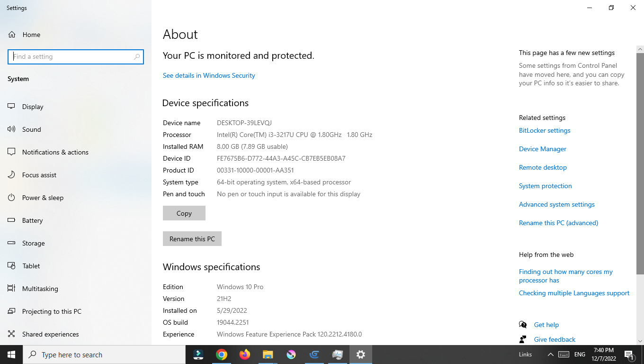Screen dimensions: 644x364
Task: Click the Rename this PC button
Action: tap(192, 238)
